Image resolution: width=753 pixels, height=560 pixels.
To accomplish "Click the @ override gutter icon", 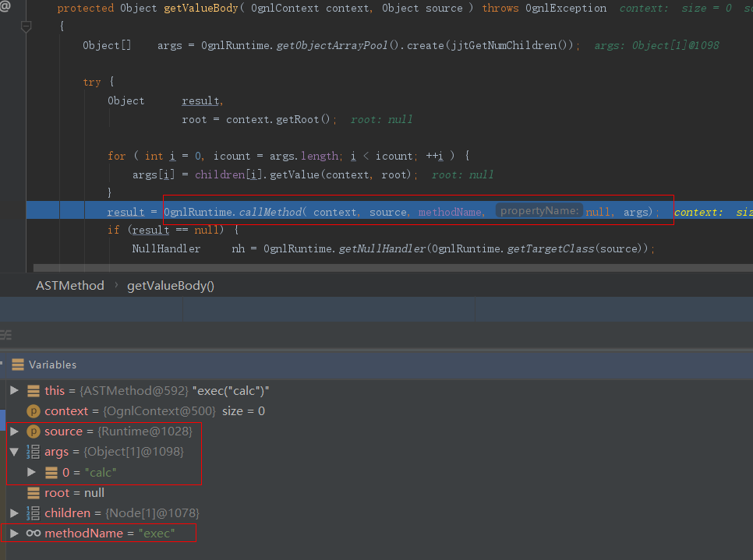I will pyautogui.click(x=5, y=7).
